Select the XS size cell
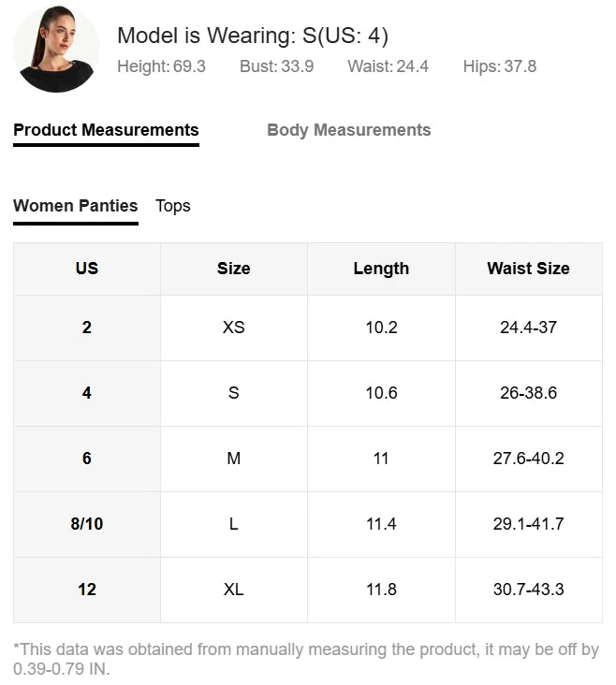 click(234, 328)
